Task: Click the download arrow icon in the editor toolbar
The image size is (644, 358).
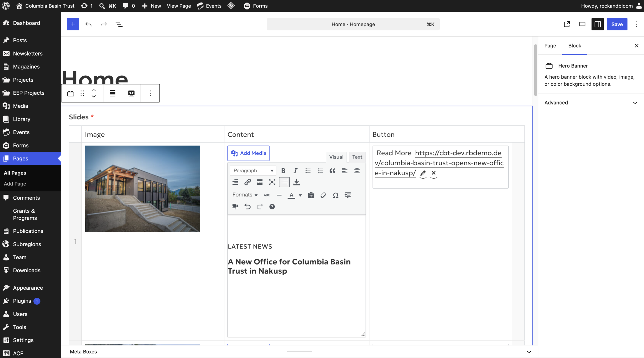Action: click(297, 182)
